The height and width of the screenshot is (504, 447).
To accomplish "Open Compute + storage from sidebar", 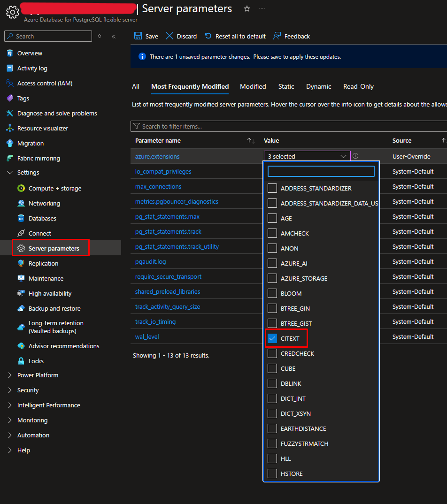I will pyautogui.click(x=55, y=188).
